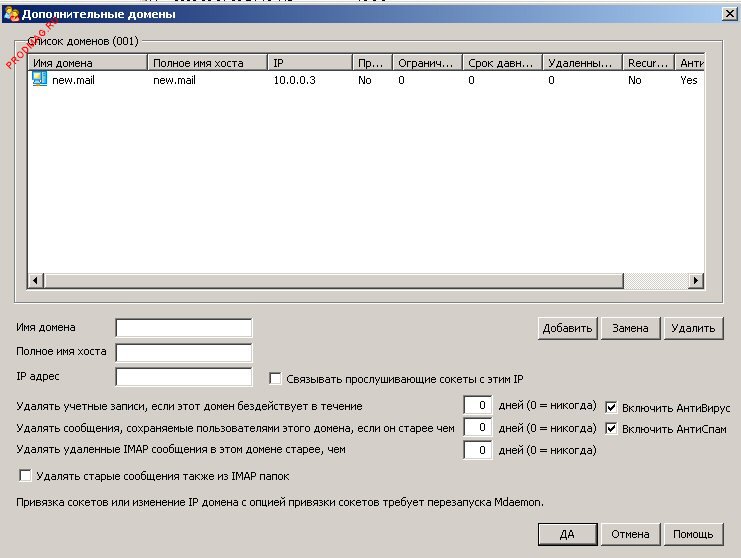Click the Удалить button
This screenshot has height=558, width=741.
[x=693, y=328]
